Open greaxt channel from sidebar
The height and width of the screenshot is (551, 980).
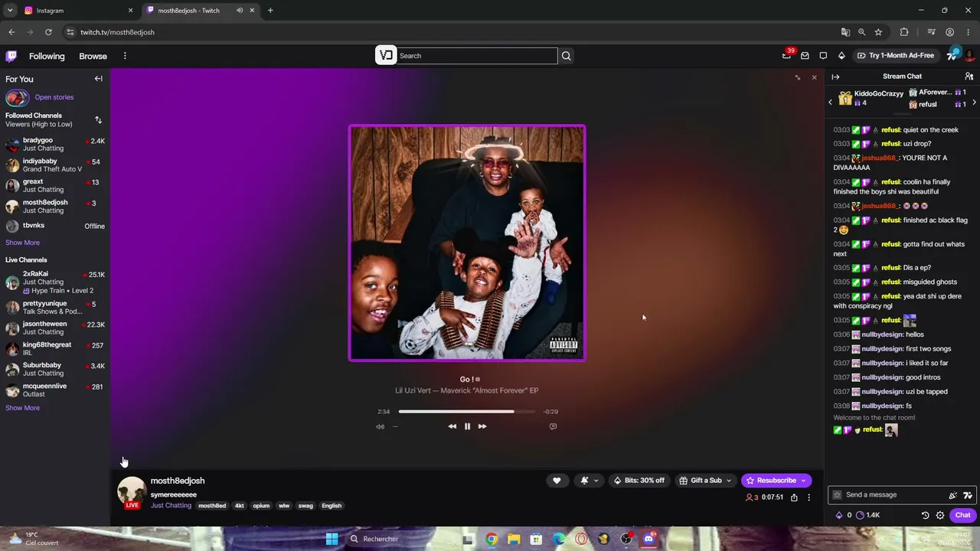coord(55,186)
